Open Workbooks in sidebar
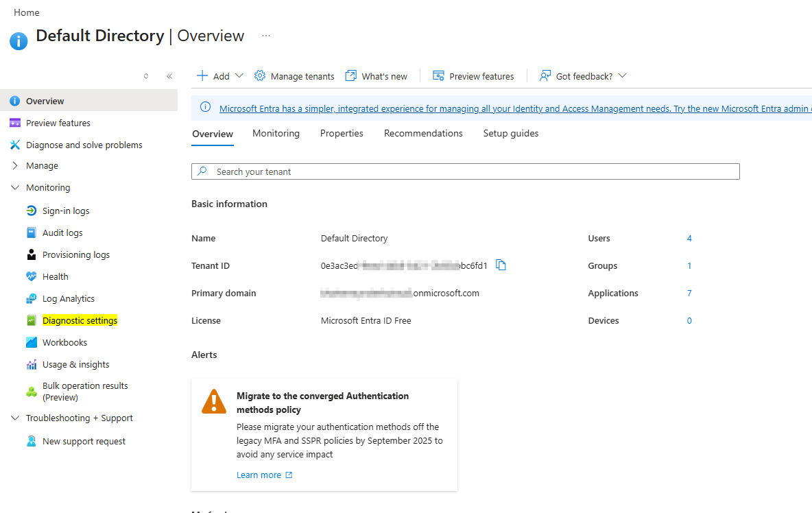This screenshot has width=812, height=513. (x=64, y=343)
